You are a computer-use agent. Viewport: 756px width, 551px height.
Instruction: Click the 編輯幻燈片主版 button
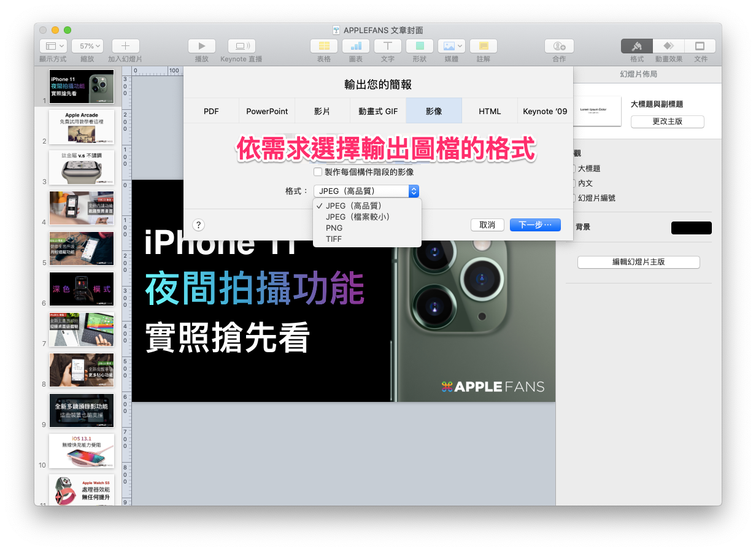638,262
